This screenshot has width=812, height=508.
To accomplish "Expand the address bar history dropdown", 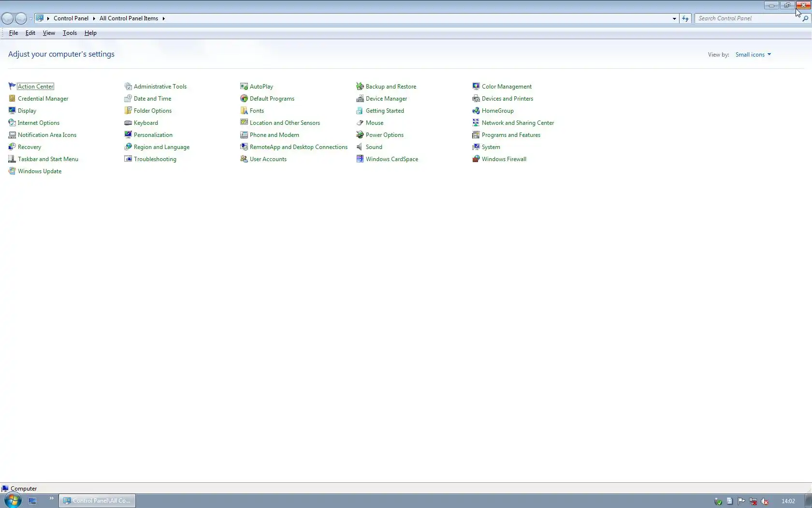I will tap(674, 18).
